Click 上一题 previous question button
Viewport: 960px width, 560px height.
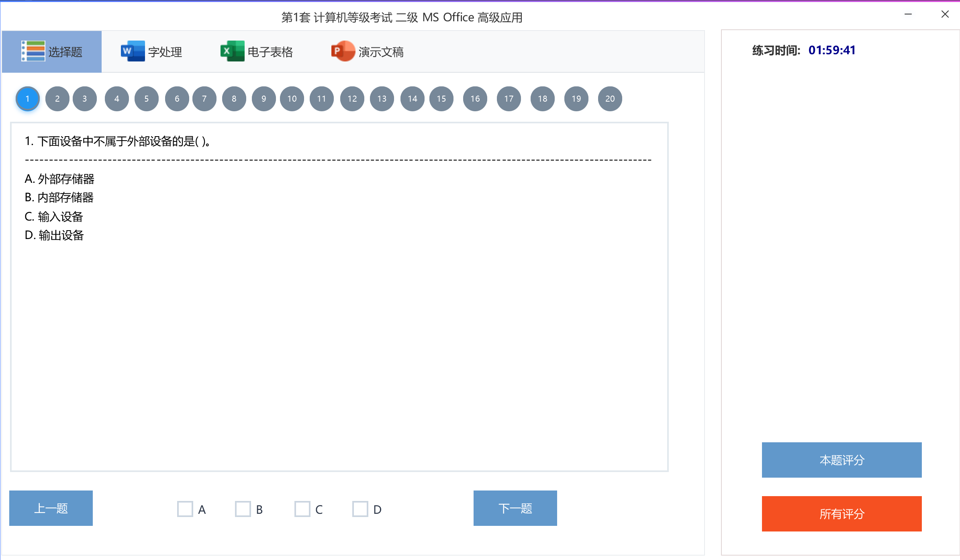[x=51, y=508]
